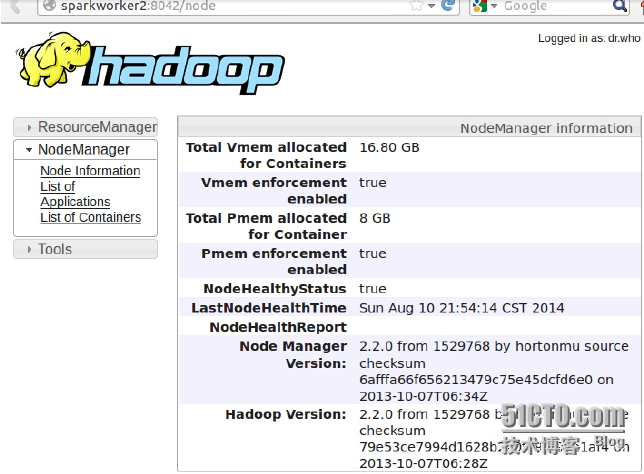
Task: Open the List of Applications link
Action: (x=75, y=194)
